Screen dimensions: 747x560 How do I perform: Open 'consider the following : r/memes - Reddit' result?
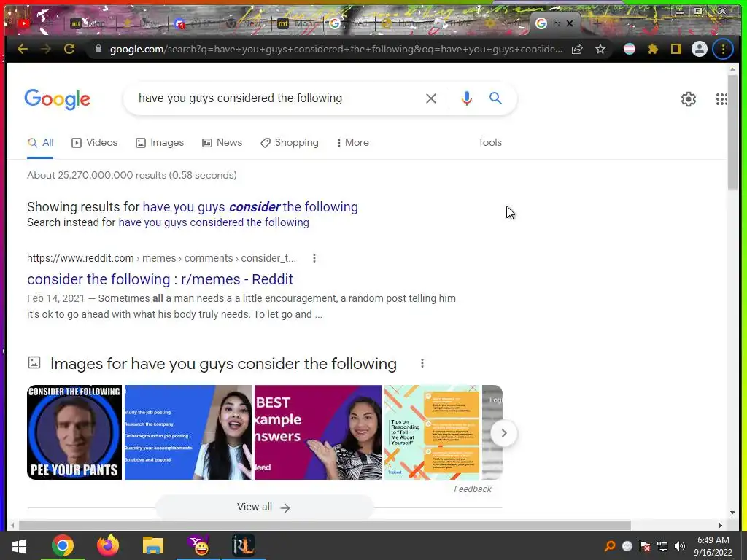click(160, 279)
